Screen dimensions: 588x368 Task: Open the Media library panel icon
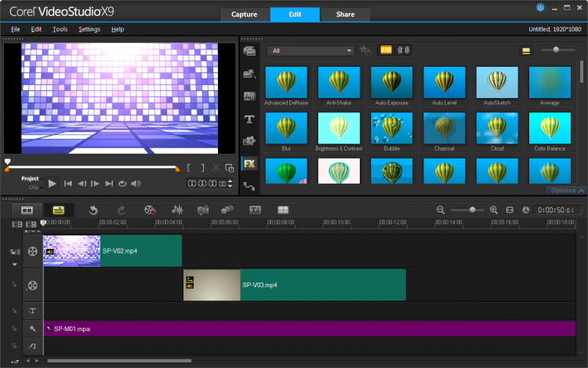(x=249, y=51)
